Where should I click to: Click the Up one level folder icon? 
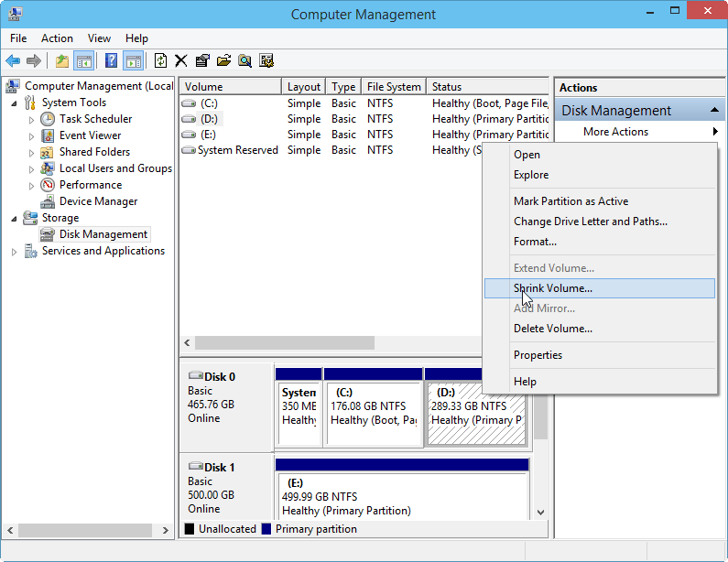pyautogui.click(x=62, y=61)
